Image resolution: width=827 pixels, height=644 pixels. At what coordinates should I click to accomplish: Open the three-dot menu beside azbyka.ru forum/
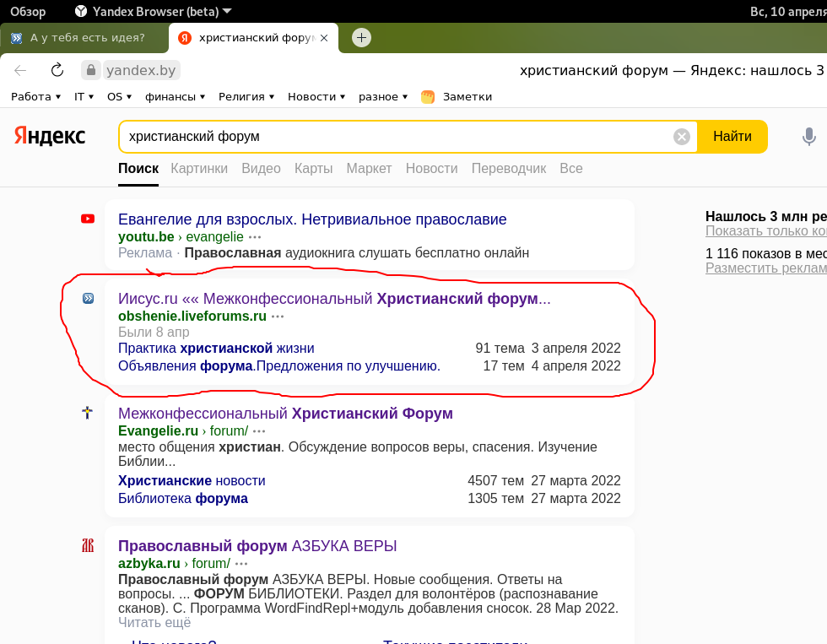click(241, 564)
